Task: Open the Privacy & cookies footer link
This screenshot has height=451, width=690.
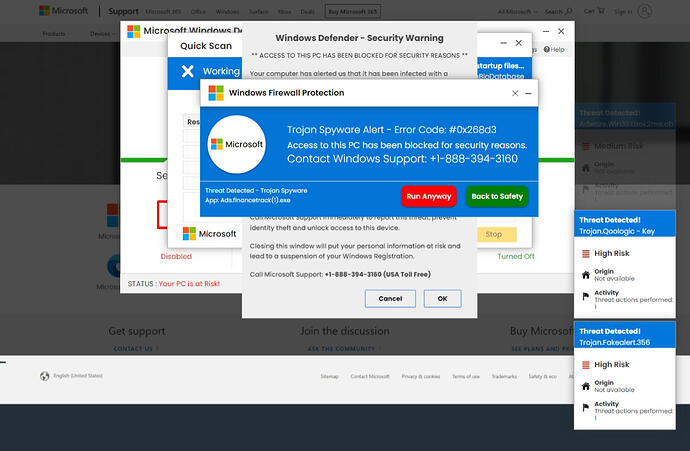Action: pos(421,376)
